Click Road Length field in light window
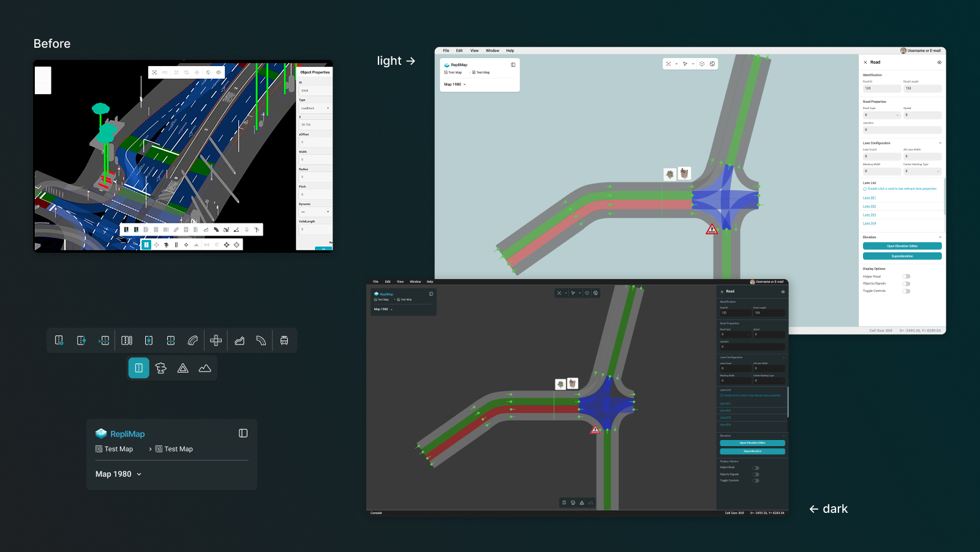The height and width of the screenshot is (552, 980). tap(922, 88)
